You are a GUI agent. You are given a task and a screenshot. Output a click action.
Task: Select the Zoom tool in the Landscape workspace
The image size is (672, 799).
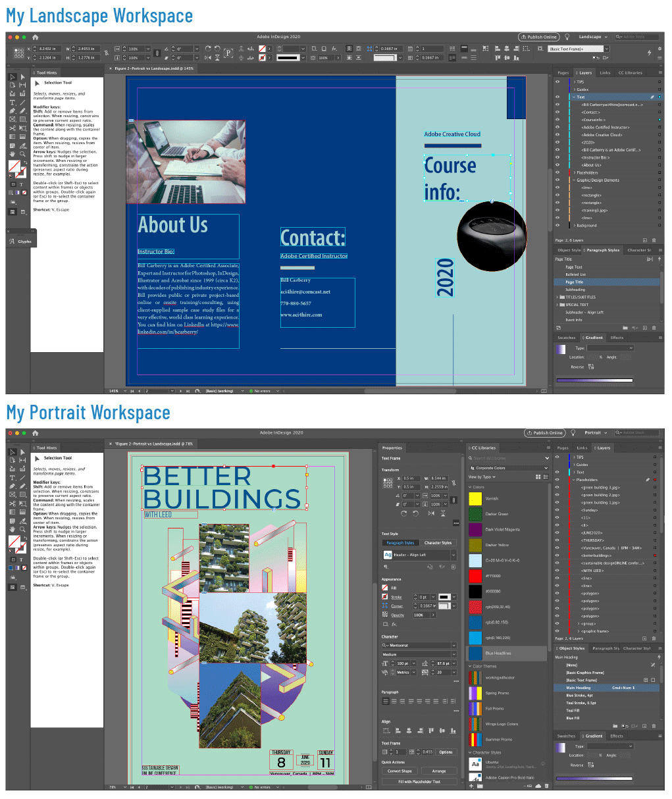(22, 154)
